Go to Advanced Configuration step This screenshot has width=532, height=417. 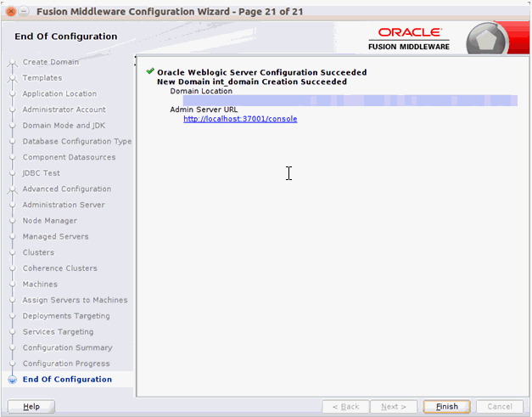pos(67,189)
